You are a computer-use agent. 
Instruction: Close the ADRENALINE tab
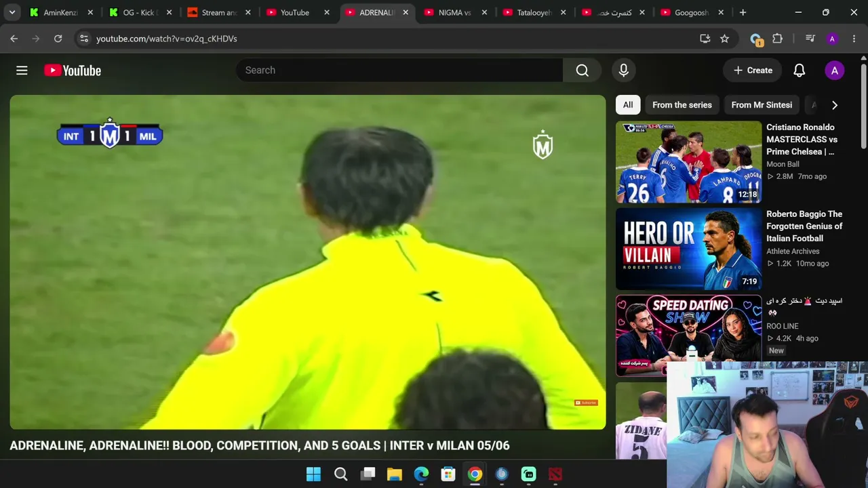(406, 12)
